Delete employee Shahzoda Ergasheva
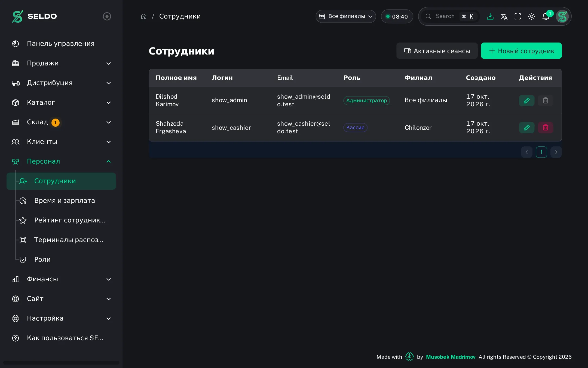The width and height of the screenshot is (588, 368). tap(546, 127)
